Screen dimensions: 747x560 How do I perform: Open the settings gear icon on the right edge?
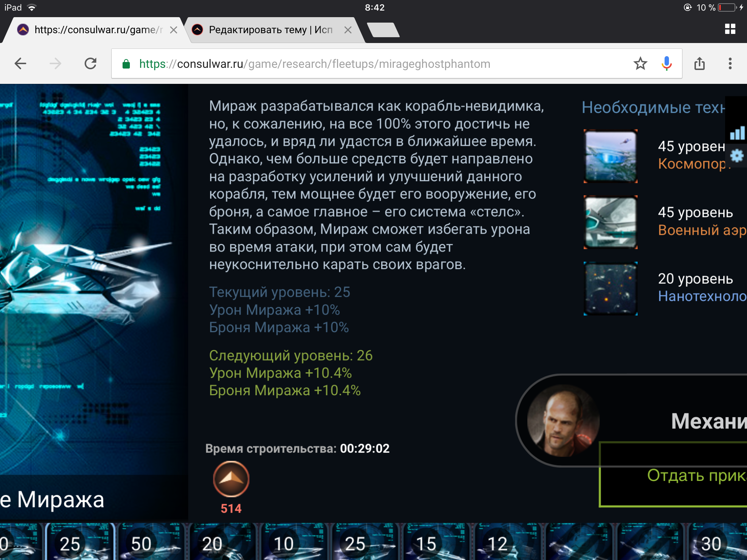737,156
